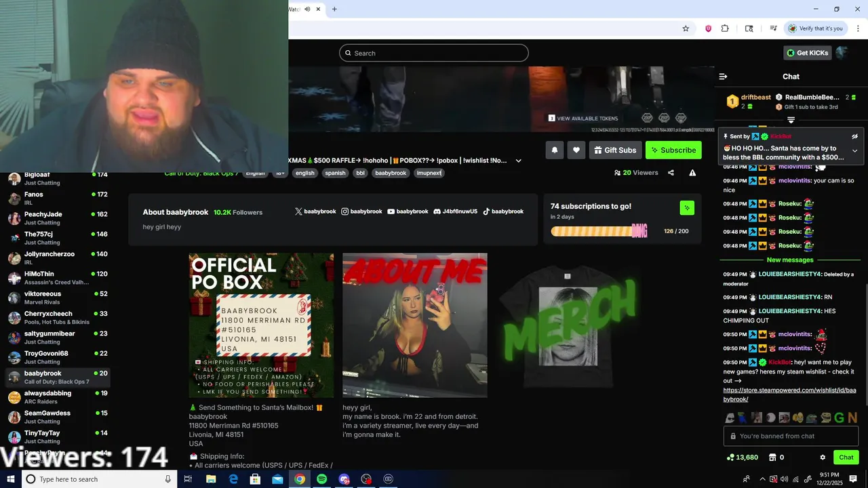Collapse chat with the arrow icon
Image resolution: width=868 pixels, height=488 pixels.
coord(723,77)
